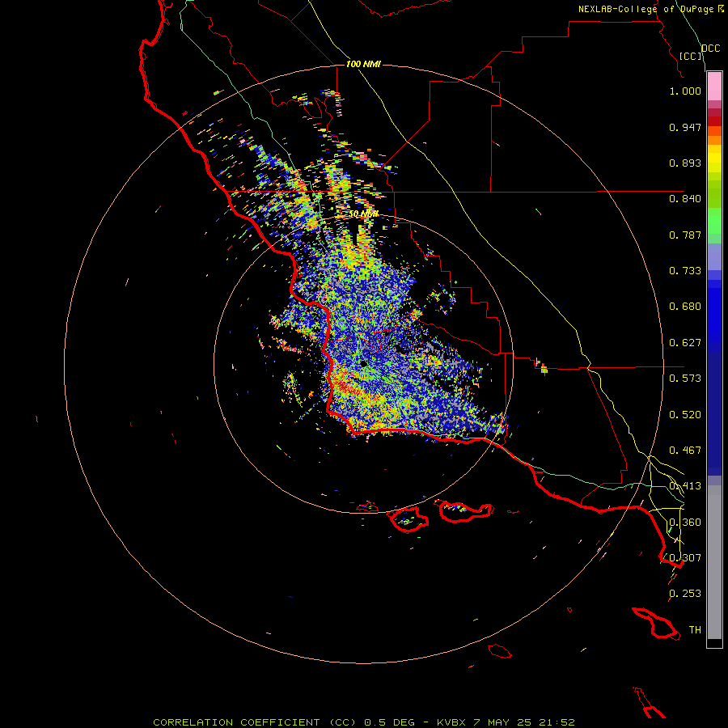The height and width of the screenshot is (728, 728).
Task: Click the 0.253 scale value
Action: pos(685,594)
